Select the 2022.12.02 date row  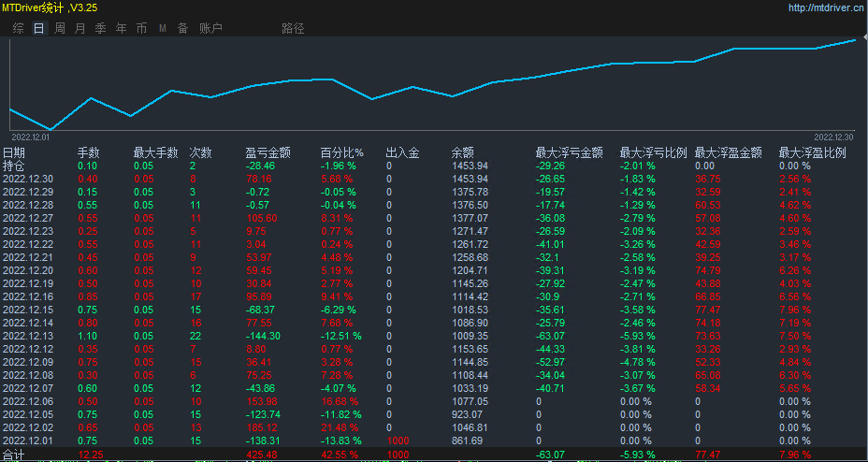point(28,427)
